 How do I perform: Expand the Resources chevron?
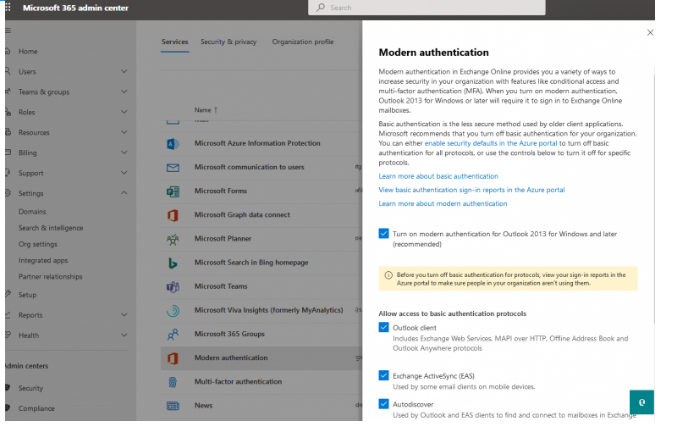click(124, 132)
